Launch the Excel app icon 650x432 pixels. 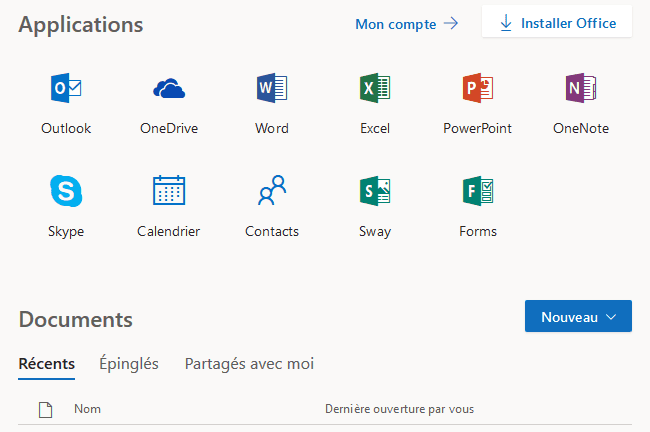[375, 88]
